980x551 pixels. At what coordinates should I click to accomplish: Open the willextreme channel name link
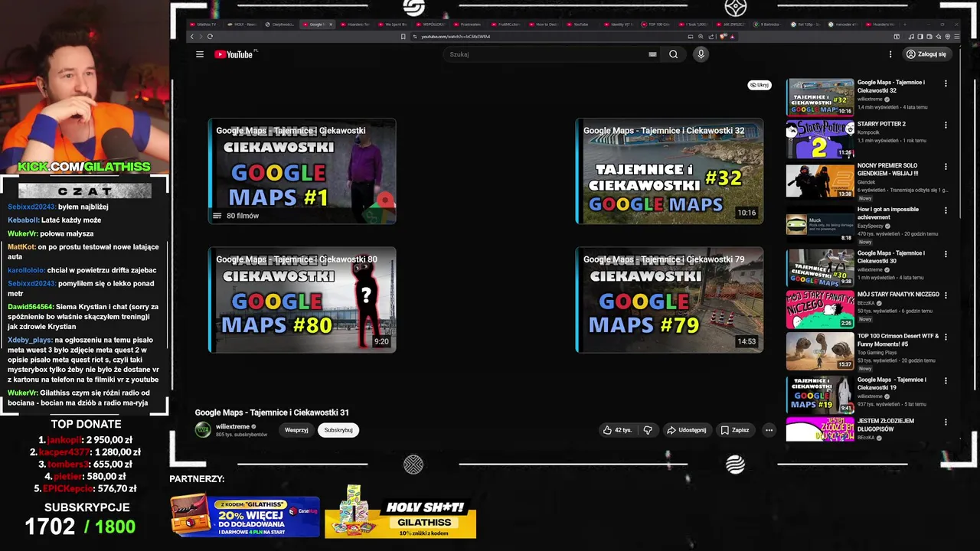click(233, 426)
